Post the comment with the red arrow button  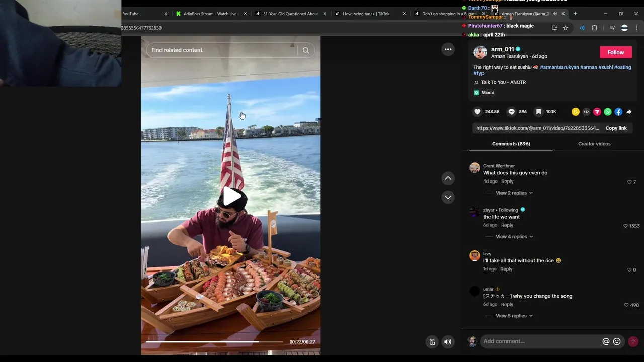[633, 341]
